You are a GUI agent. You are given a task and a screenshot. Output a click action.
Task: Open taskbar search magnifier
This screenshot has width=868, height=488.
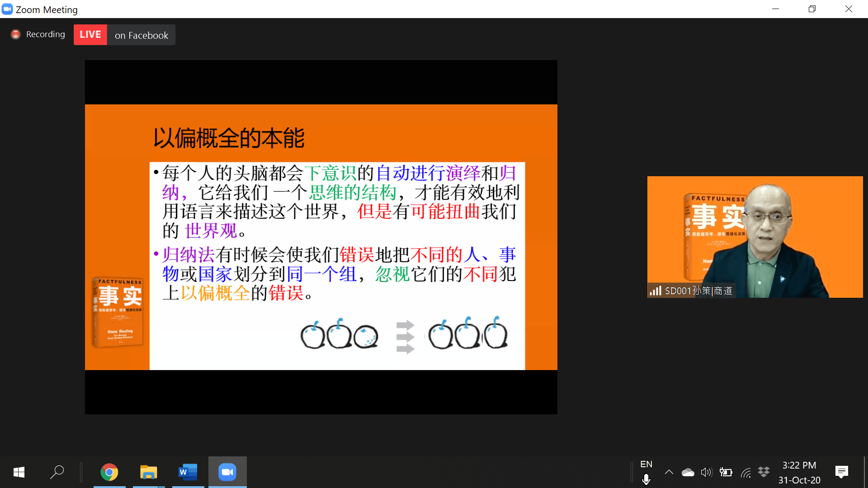coord(57,472)
